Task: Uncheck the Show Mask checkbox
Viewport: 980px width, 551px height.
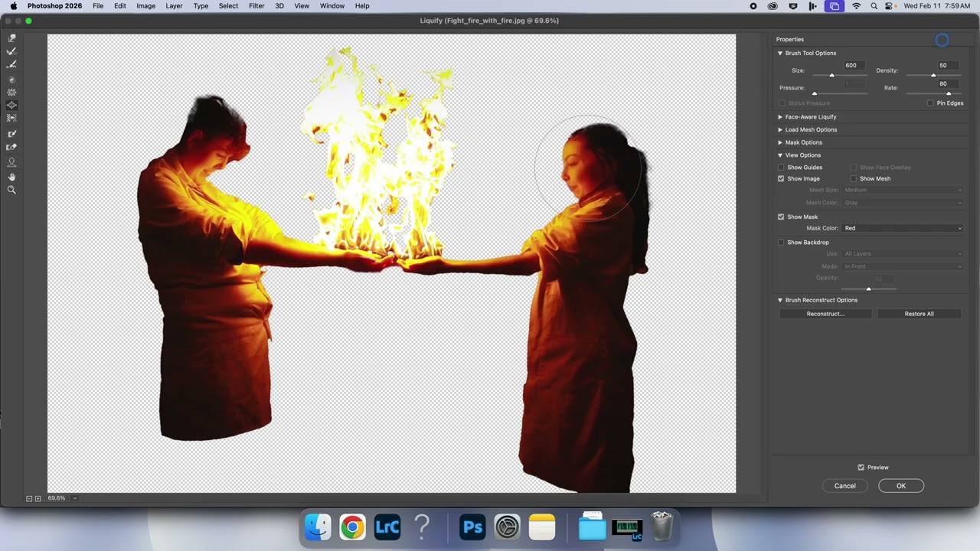Action: coord(781,217)
